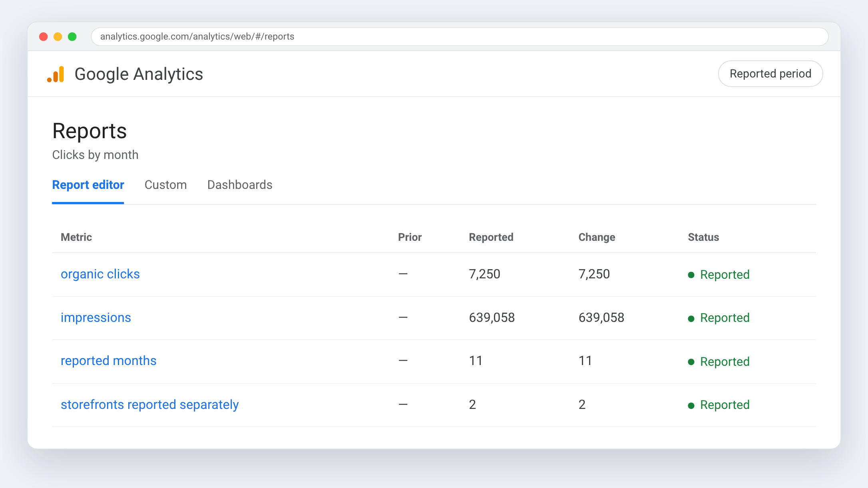Select the Reported status for impressions
868x488 pixels.
click(x=719, y=318)
